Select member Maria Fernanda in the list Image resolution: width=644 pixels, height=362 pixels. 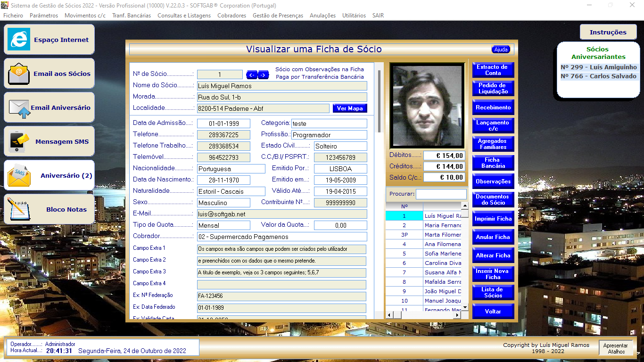(x=442, y=225)
